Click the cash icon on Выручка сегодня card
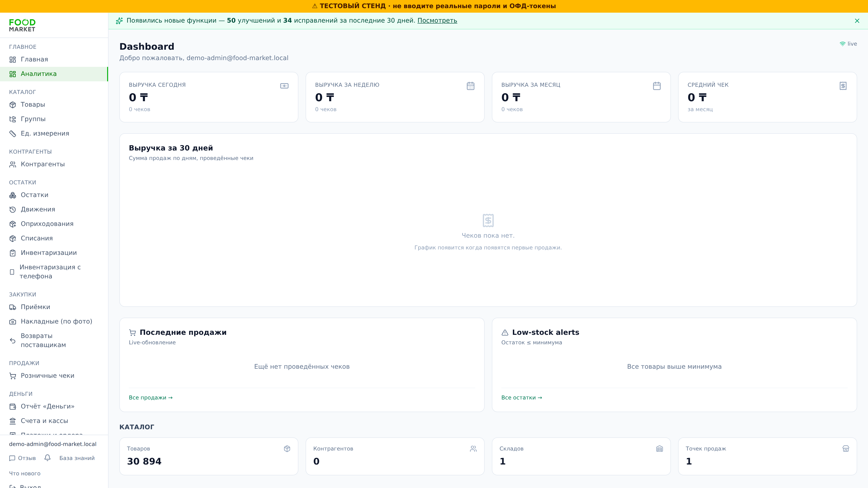Image resolution: width=868 pixels, height=488 pixels. [x=284, y=86]
